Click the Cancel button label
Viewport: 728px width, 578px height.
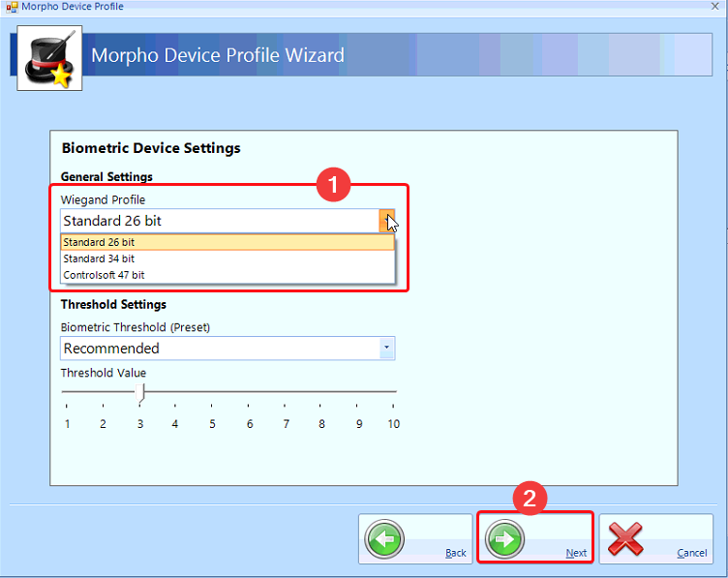[692, 553]
